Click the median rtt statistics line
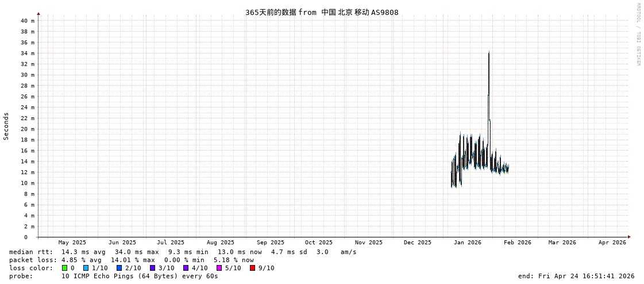Screen dimensions: 644x284 click(x=183, y=252)
